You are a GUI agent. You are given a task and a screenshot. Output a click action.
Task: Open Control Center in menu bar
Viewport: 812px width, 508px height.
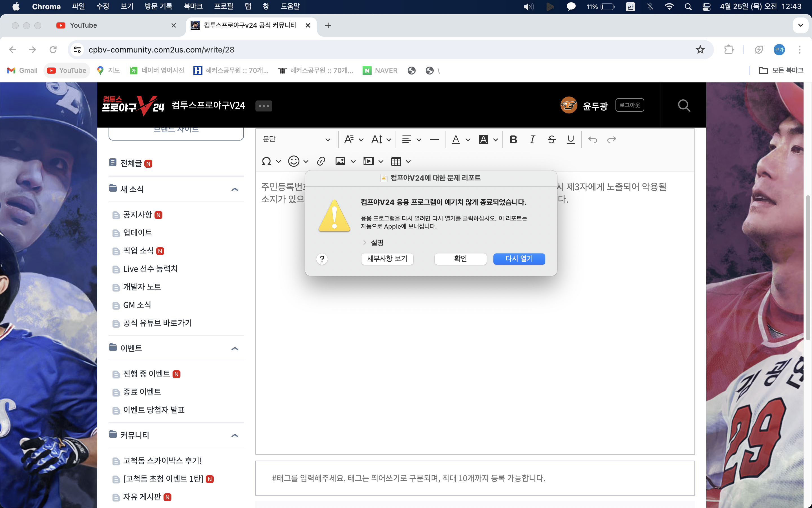point(706,6)
